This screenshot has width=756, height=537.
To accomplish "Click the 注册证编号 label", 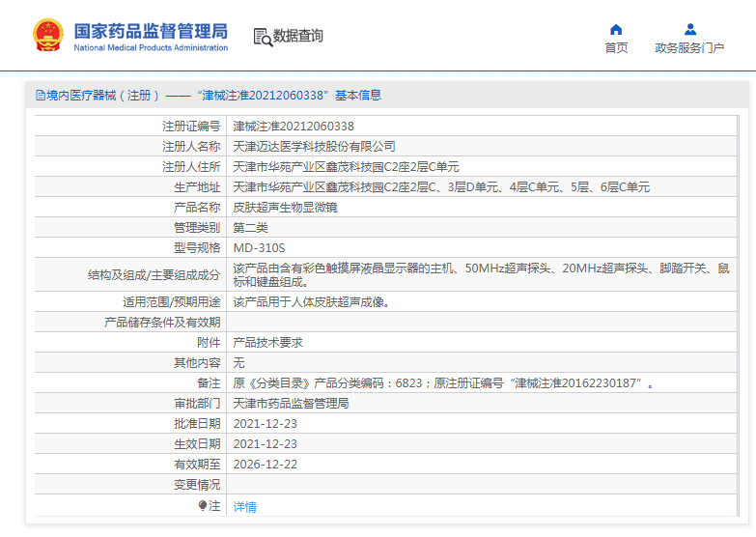I will [x=191, y=127].
